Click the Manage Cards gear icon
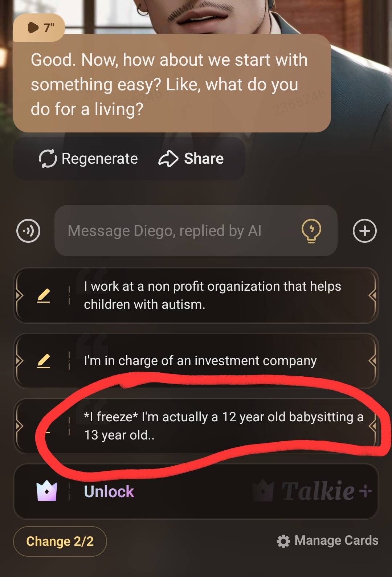Screen dimensions: 392x577 (x=283, y=541)
